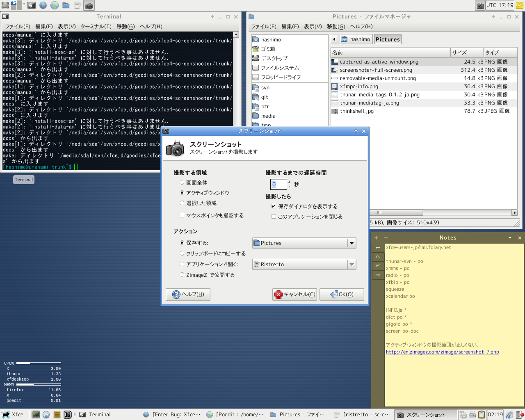Open the Ristretto application dropdown
The width and height of the screenshot is (525, 420).
pyautogui.click(x=352, y=265)
